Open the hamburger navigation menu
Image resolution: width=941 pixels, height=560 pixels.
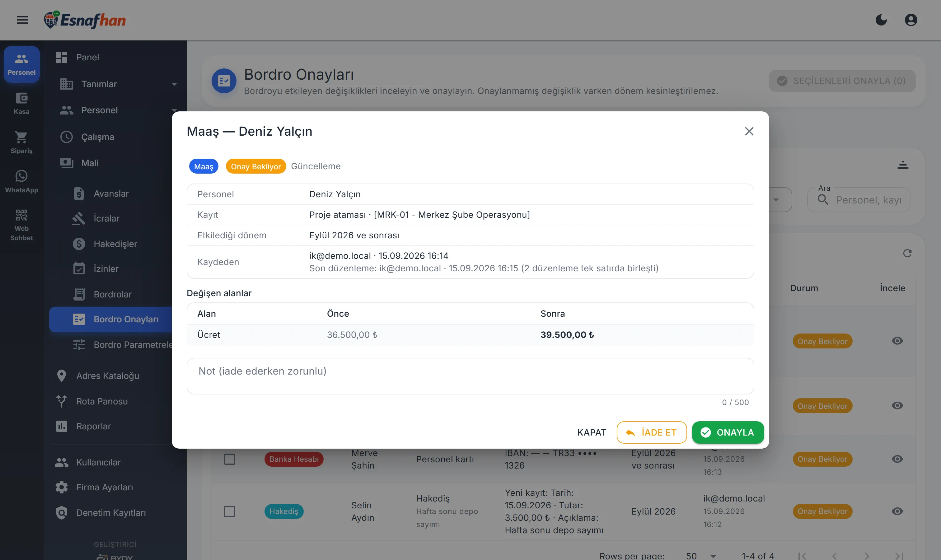[22, 20]
